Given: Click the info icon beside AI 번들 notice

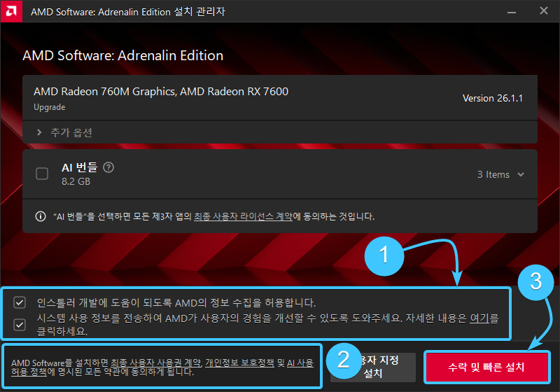Looking at the screenshot, I should point(41,216).
